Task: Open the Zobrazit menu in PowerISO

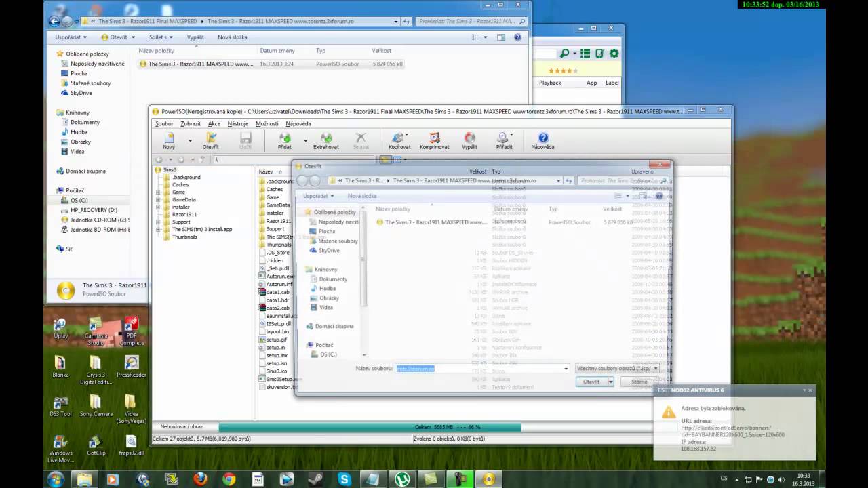Action: 191,123
